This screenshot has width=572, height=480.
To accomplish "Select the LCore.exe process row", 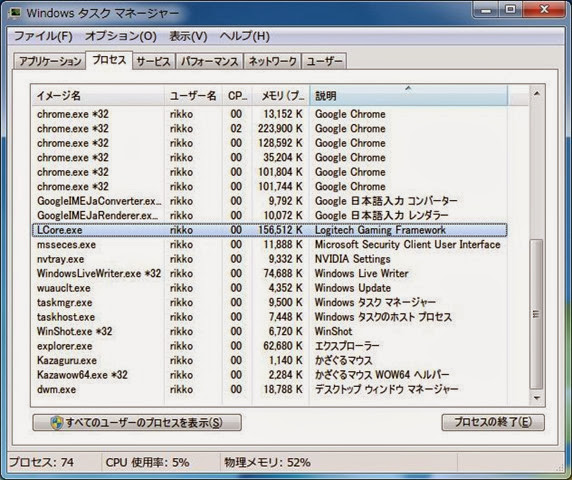I will (270, 230).
